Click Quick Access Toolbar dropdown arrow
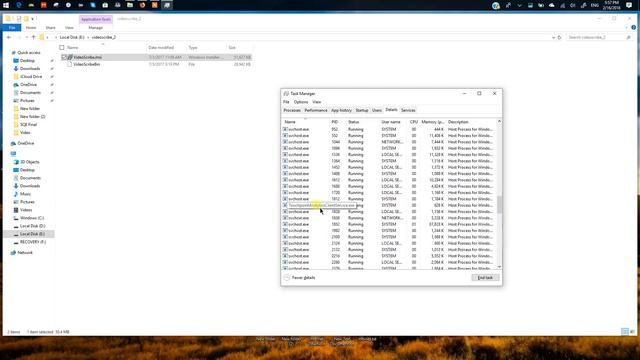The image size is (640, 360). point(33,19)
